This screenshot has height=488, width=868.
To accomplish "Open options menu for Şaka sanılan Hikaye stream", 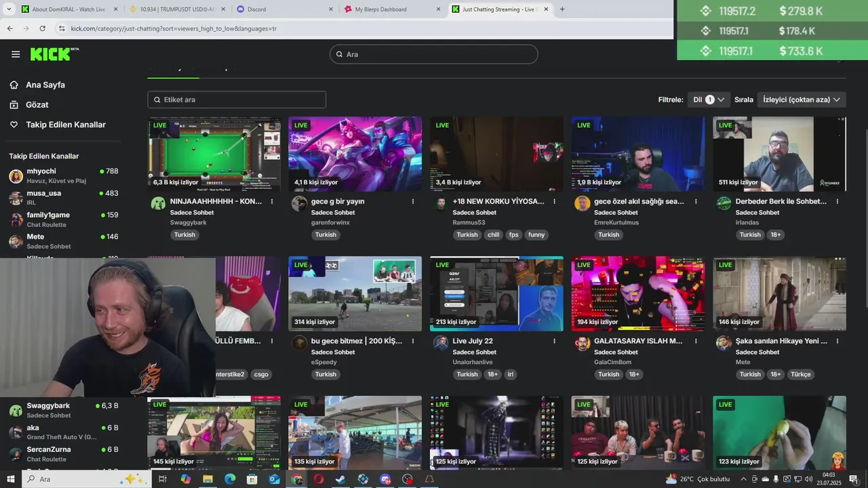I will (x=837, y=341).
